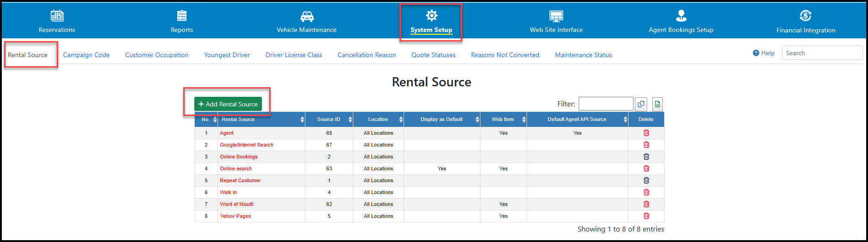Delete the Walk In rental source
Viewport: 868px width, 242px height.
(x=646, y=192)
